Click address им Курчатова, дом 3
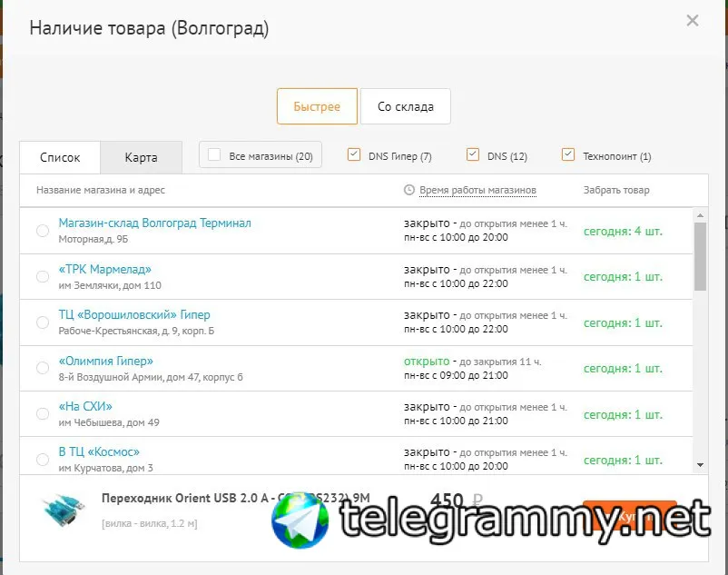728x575 pixels. (105, 468)
